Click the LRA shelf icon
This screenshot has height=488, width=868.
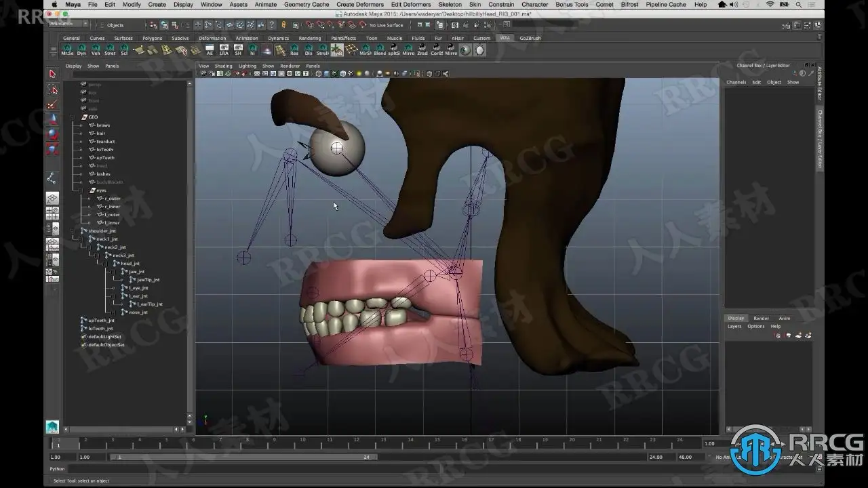tap(224, 50)
